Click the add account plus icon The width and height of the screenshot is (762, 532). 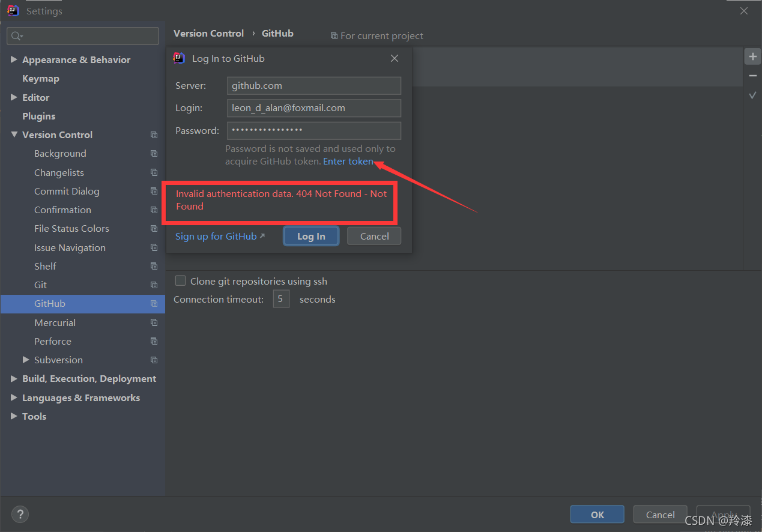tap(752, 56)
